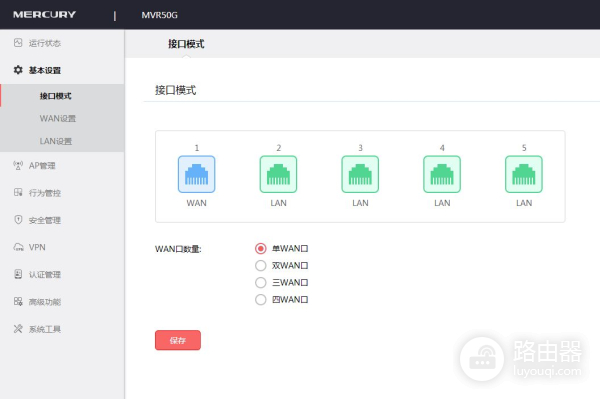Image resolution: width=600 pixels, height=399 pixels.
Task: Switch to the 接口模式 top tab
Action: [x=186, y=44]
